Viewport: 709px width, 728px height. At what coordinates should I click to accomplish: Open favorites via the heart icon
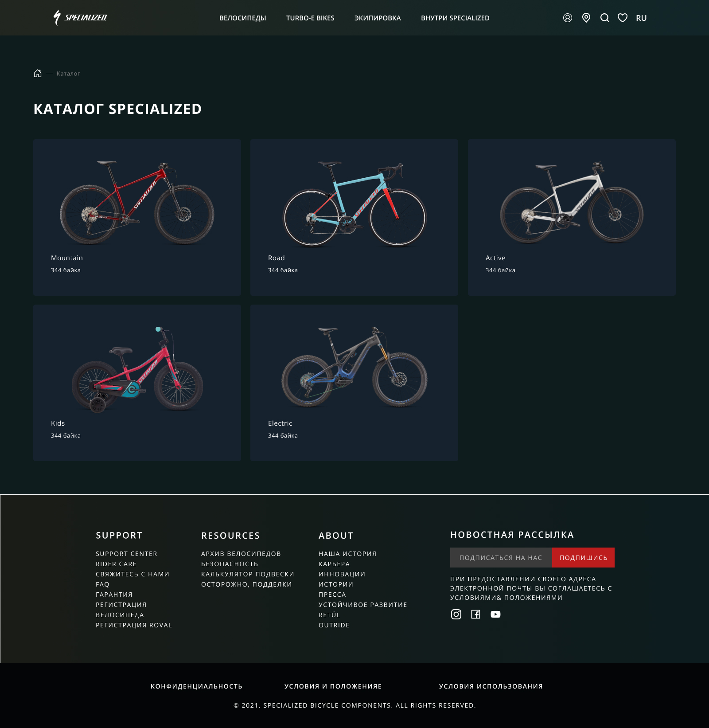coord(623,18)
